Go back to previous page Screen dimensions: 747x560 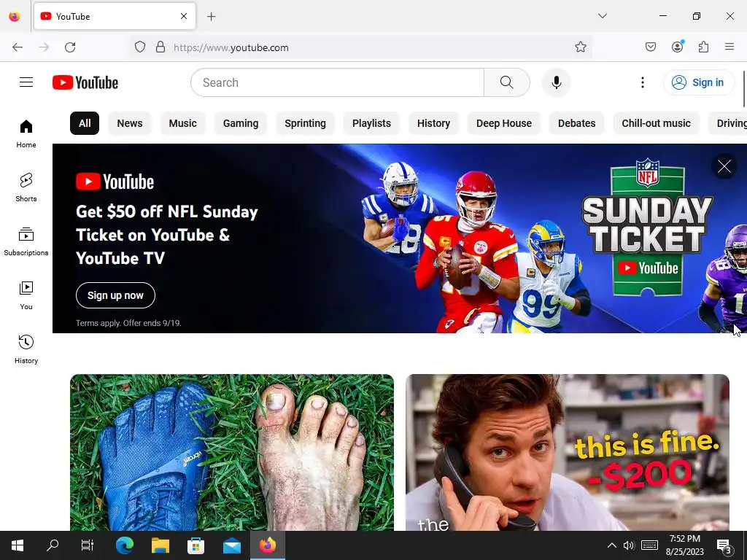(x=18, y=47)
